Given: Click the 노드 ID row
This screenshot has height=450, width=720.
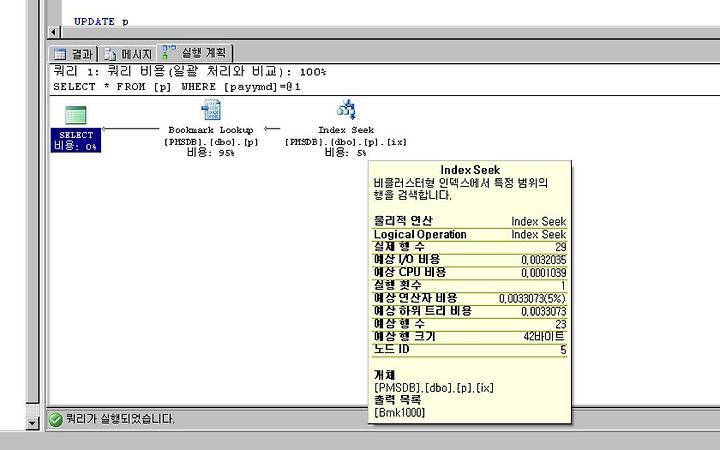Looking at the screenshot, I should tap(470, 349).
